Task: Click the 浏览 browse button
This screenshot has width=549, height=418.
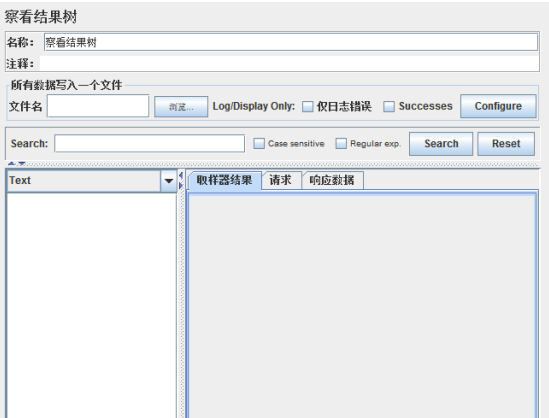Action: [181, 107]
